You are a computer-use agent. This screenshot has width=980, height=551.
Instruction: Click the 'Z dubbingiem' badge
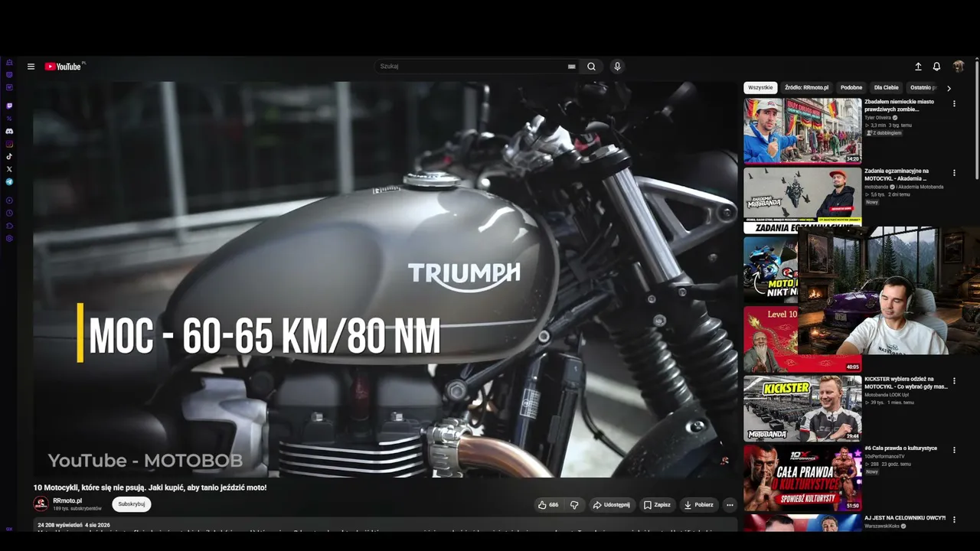pos(884,133)
